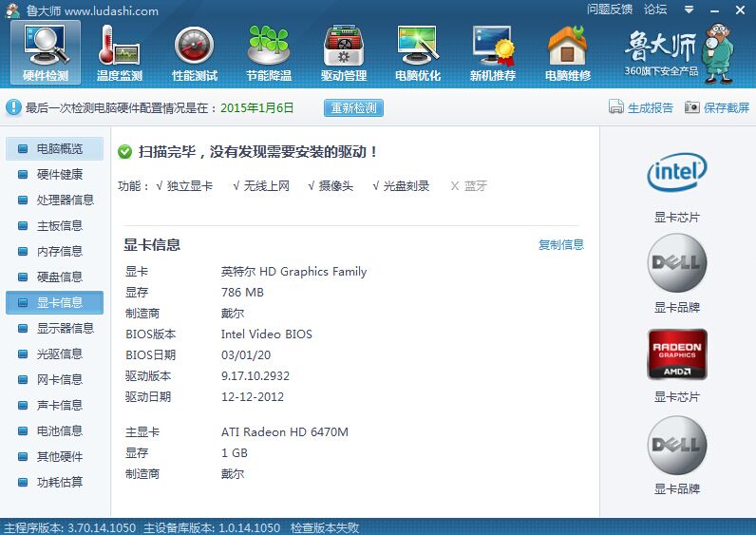The image size is (756, 535).
Task: Launch the 性能测试 performance test
Action: pyautogui.click(x=195, y=53)
